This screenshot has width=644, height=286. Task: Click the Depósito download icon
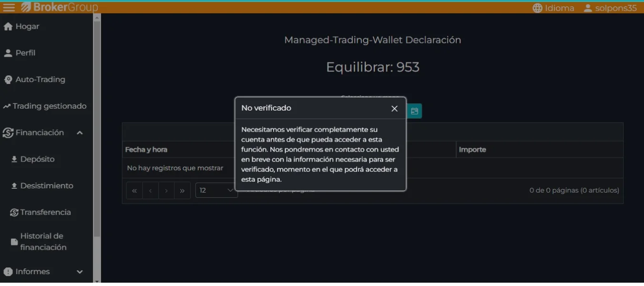click(14, 159)
